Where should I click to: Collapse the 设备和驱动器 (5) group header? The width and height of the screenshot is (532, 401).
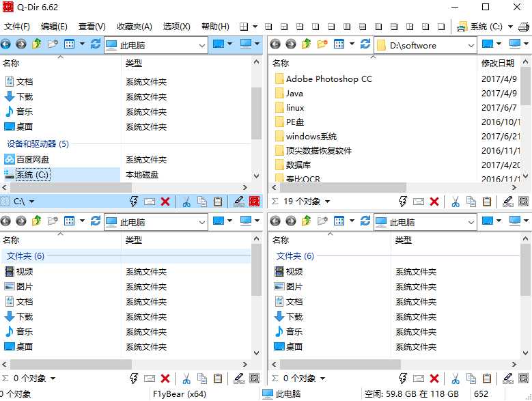click(38, 144)
